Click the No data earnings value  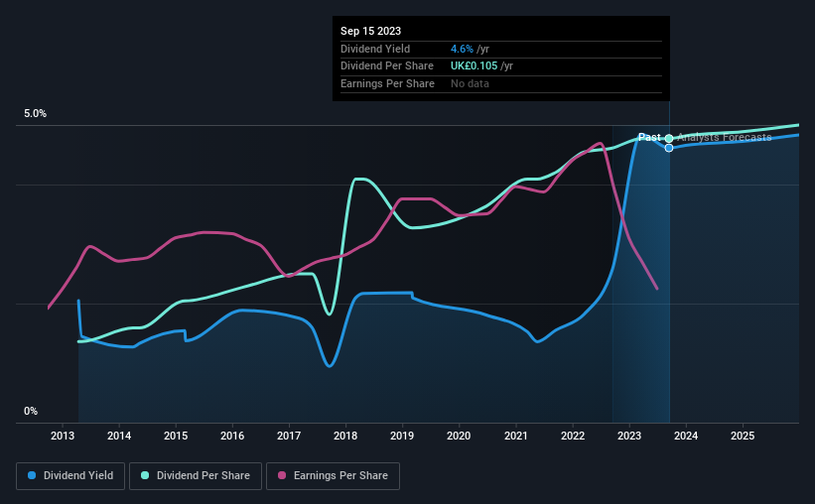pyautogui.click(x=470, y=83)
